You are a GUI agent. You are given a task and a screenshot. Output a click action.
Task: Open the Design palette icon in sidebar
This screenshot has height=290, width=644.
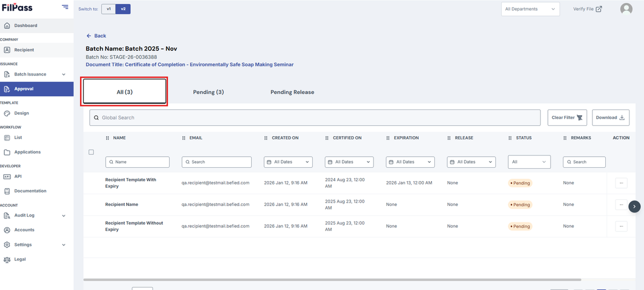(x=7, y=113)
